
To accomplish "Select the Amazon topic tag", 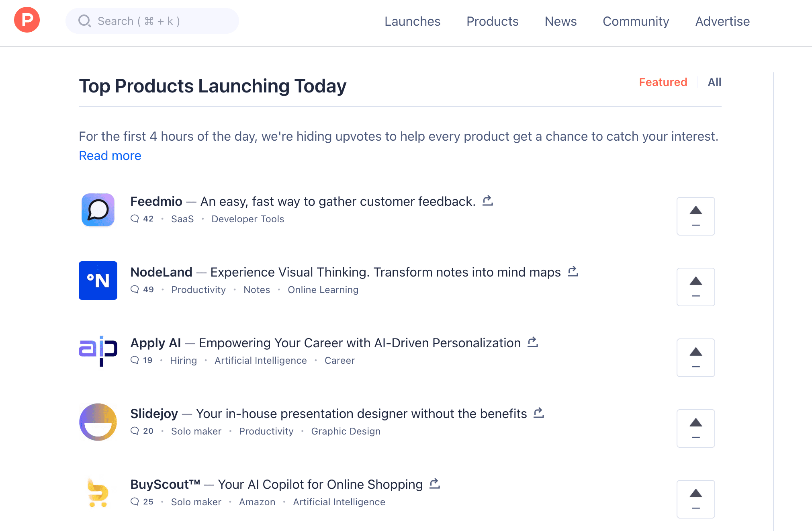I will click(257, 502).
